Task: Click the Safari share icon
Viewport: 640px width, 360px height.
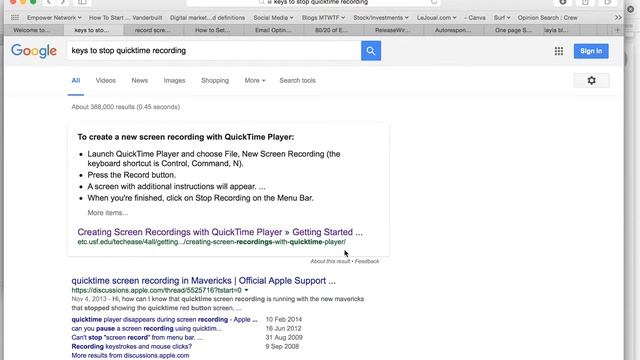Action: click(x=585, y=2)
